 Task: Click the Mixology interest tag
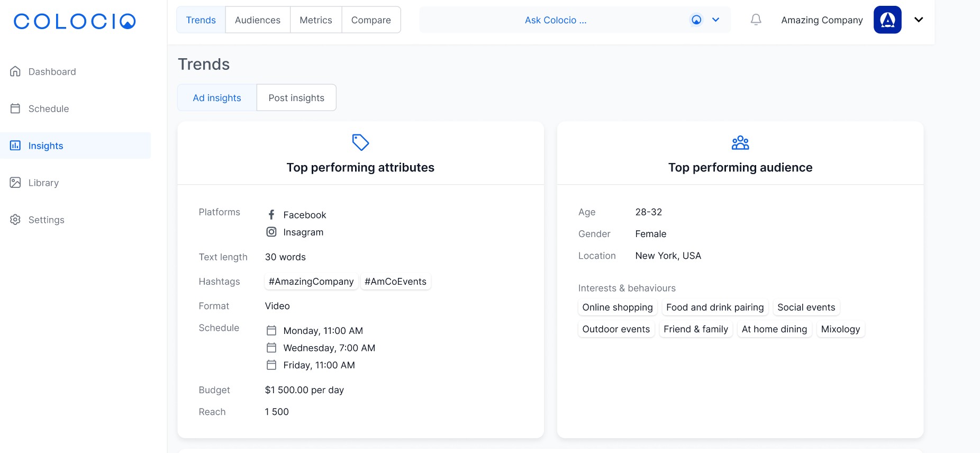[x=840, y=329]
